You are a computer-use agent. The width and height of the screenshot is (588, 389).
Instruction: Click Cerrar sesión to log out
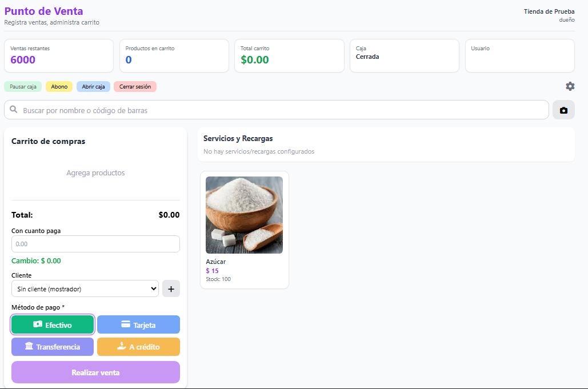tap(135, 87)
